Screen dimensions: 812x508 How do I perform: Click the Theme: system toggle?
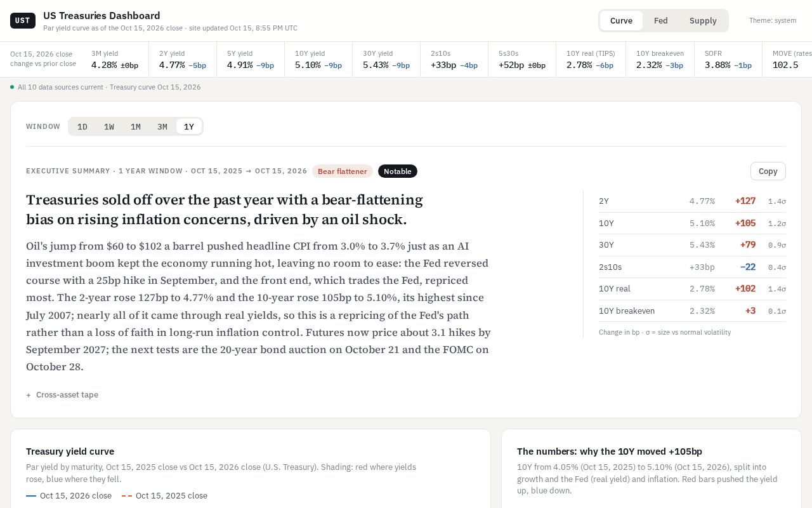coord(773,20)
